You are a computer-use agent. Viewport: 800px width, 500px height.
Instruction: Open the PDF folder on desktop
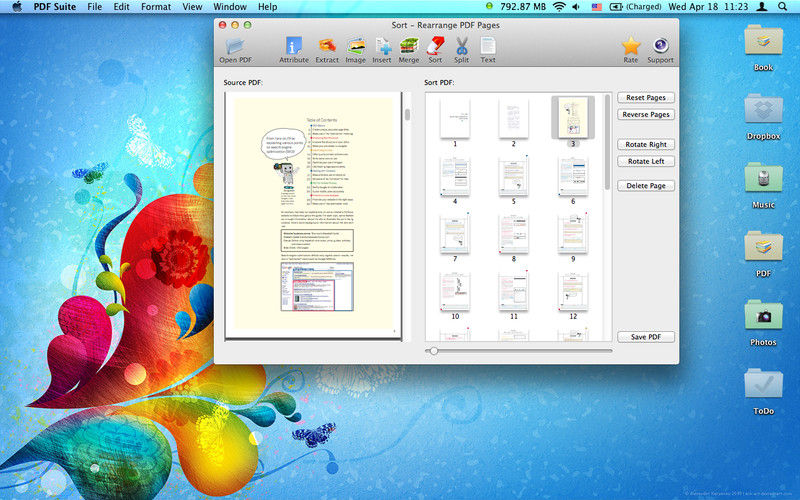pos(763,254)
